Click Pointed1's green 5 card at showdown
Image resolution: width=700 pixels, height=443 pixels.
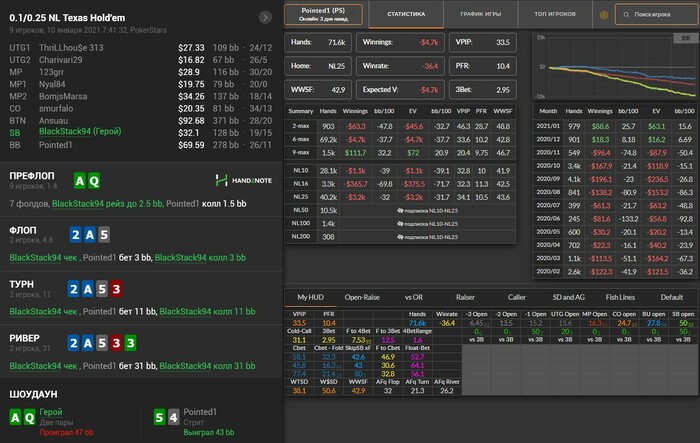159,418
